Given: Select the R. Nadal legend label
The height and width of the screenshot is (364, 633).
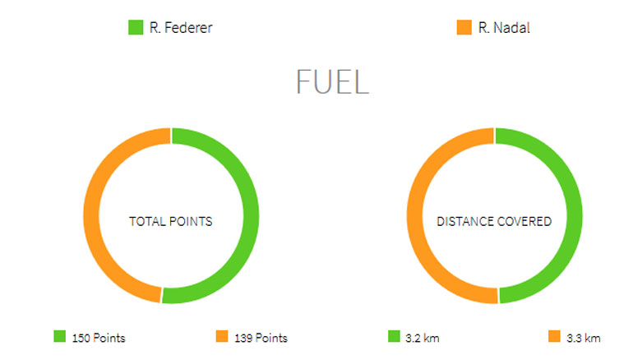Looking at the screenshot, I should (504, 27).
